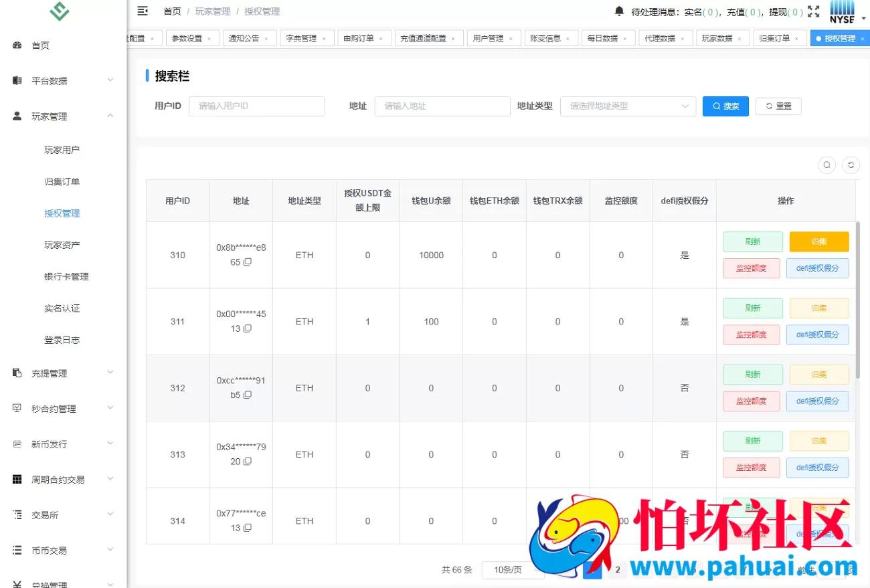
Task: Click the green site logo
Action: point(60,11)
